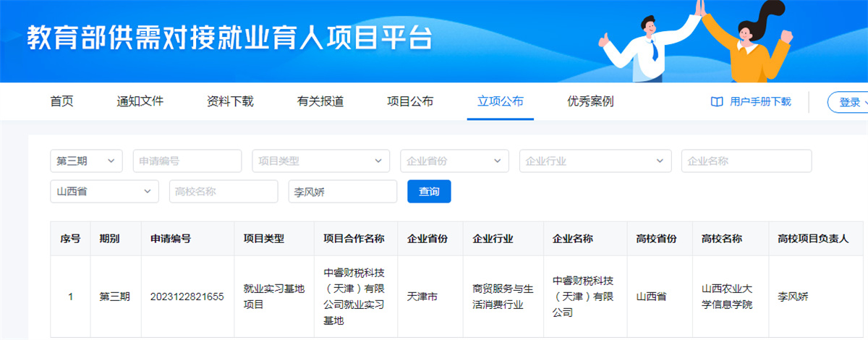Expand the 项目类型 dropdown
This screenshot has width=868, height=340.
tap(320, 161)
